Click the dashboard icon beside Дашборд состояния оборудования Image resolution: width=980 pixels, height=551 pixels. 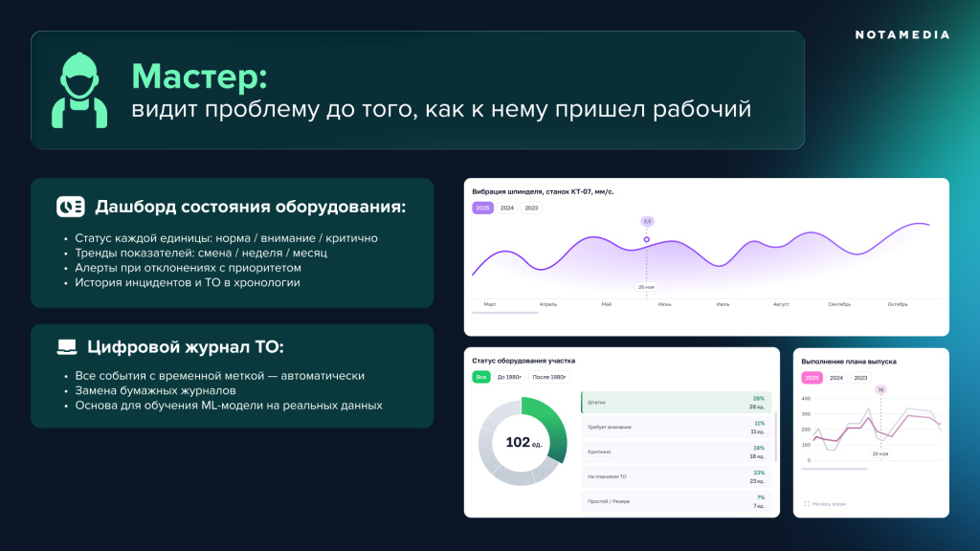[x=71, y=207]
